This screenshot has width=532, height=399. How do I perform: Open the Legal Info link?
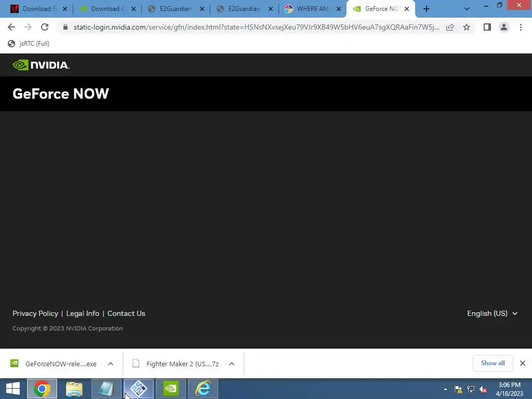(83, 313)
